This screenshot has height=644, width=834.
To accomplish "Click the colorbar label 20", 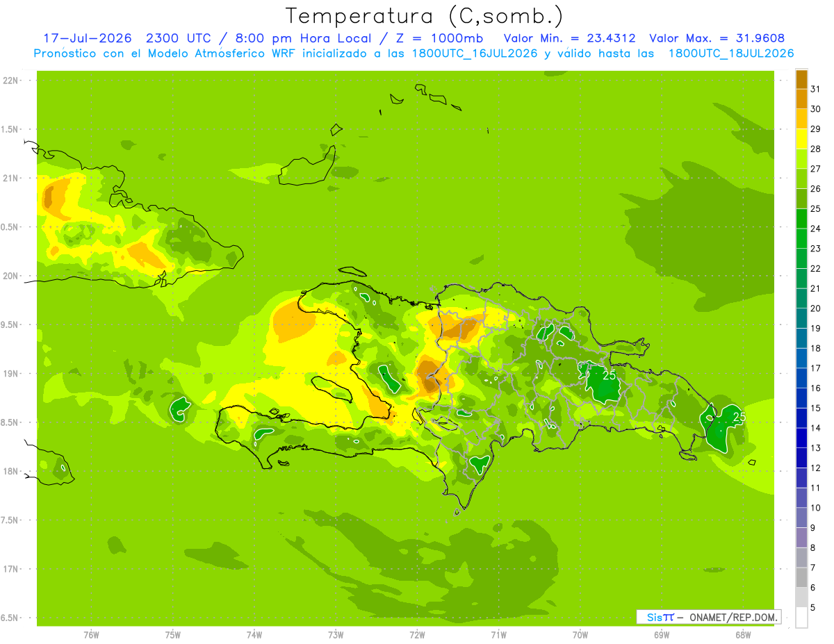I will click(x=816, y=308).
